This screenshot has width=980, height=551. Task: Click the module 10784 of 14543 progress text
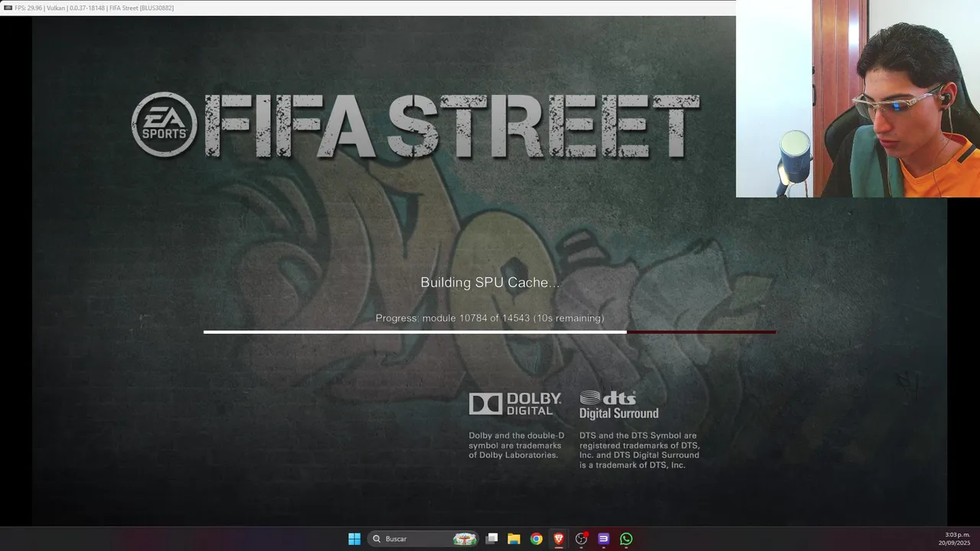coord(490,318)
